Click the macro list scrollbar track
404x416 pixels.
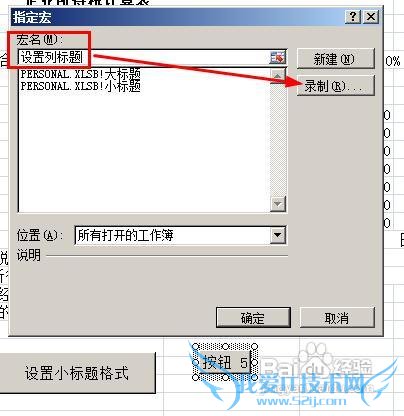[277, 140]
